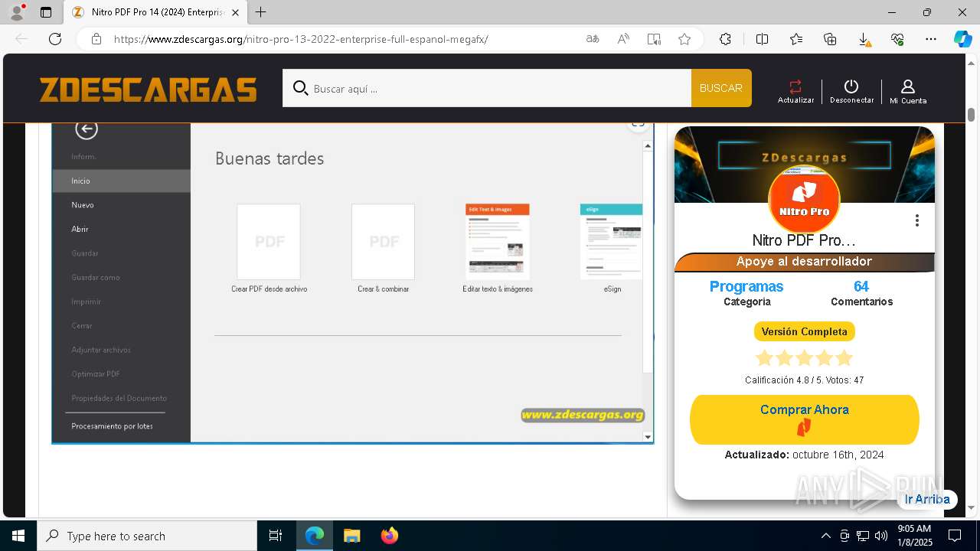Select Procesamiento por lotes entry
The image size is (980, 551).
(x=112, y=426)
